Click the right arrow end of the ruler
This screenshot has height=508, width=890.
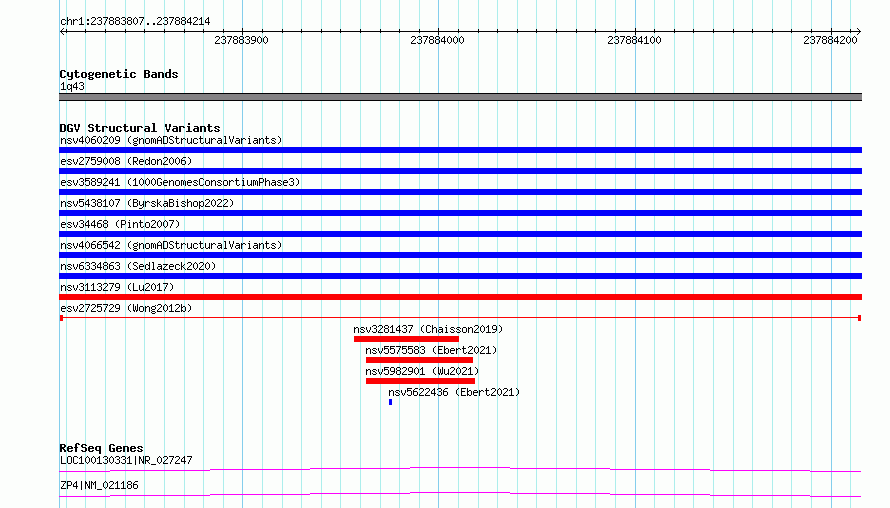[x=859, y=32]
